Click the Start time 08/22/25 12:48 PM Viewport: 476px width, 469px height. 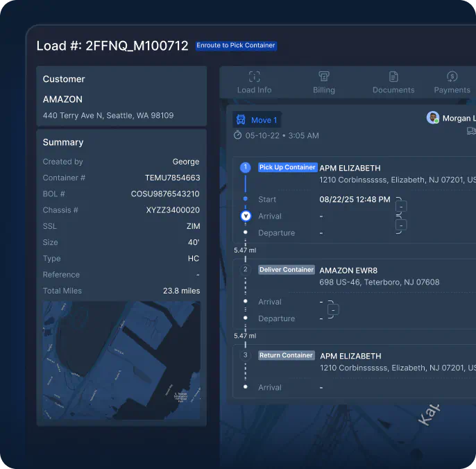[355, 199]
